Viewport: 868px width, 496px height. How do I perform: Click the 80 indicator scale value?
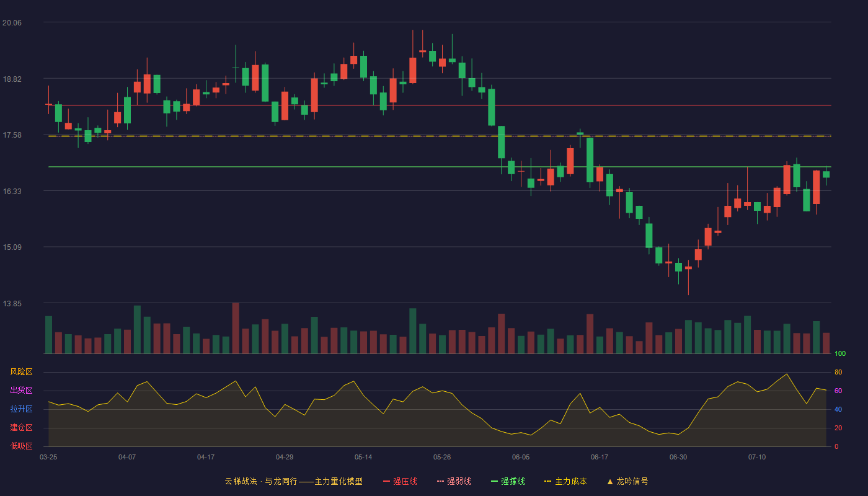[838, 372]
